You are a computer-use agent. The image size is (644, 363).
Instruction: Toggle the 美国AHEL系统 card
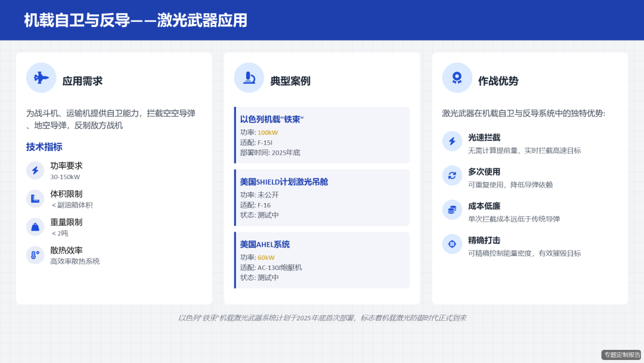click(x=322, y=259)
